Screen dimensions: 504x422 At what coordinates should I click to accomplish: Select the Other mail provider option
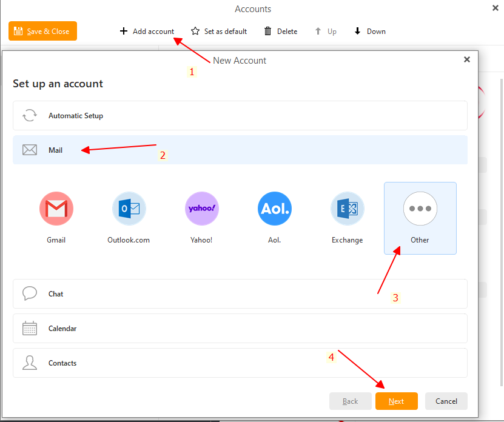pyautogui.click(x=420, y=209)
